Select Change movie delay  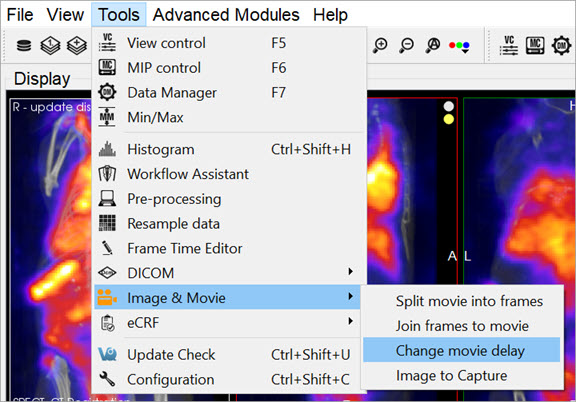coord(461,350)
